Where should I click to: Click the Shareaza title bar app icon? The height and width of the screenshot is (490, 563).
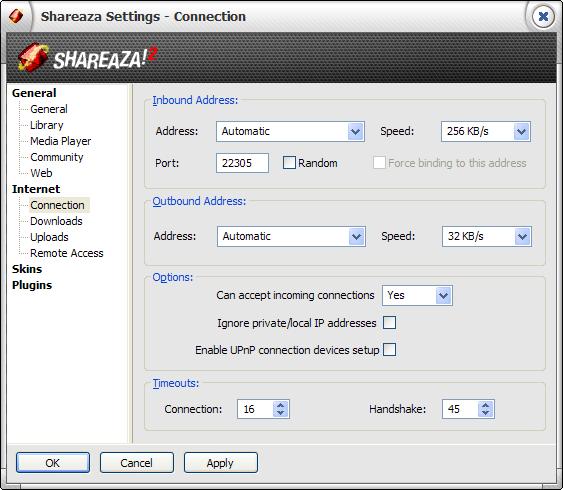(x=16, y=16)
